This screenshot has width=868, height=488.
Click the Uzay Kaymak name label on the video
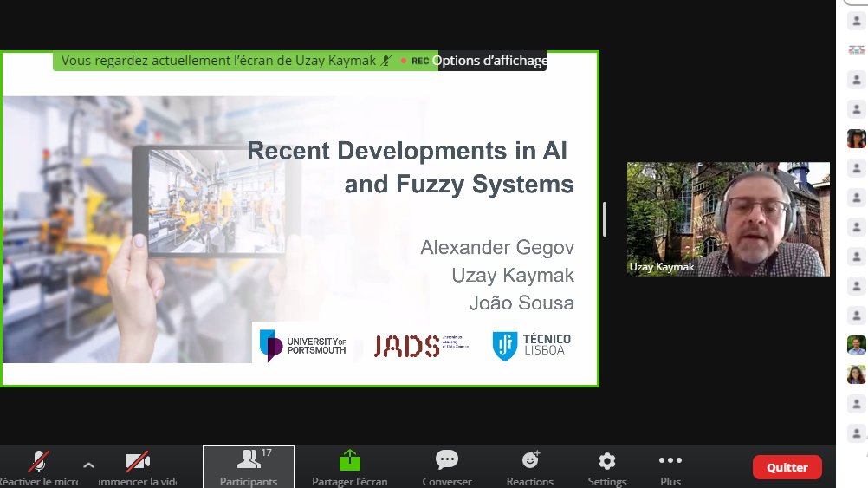pyautogui.click(x=662, y=267)
